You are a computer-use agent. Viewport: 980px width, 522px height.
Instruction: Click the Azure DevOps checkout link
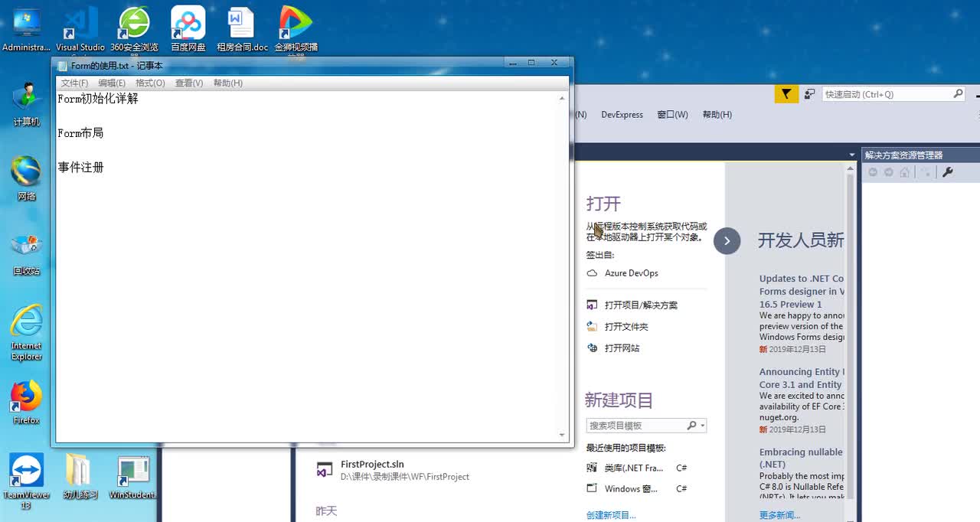click(x=632, y=273)
